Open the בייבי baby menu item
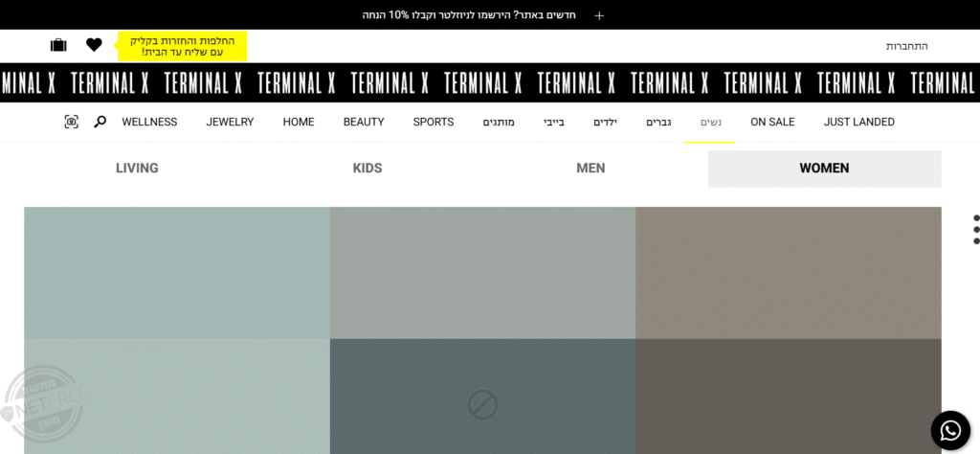 tap(554, 122)
